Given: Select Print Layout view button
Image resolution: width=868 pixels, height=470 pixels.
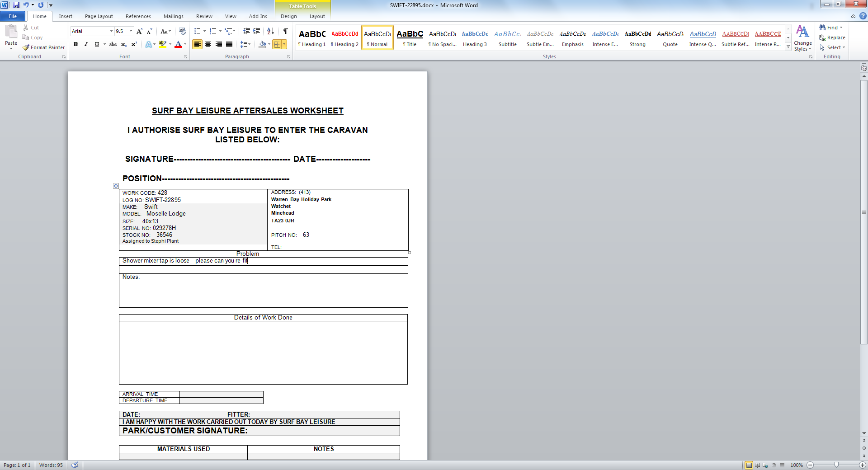Looking at the screenshot, I should pos(749,465).
